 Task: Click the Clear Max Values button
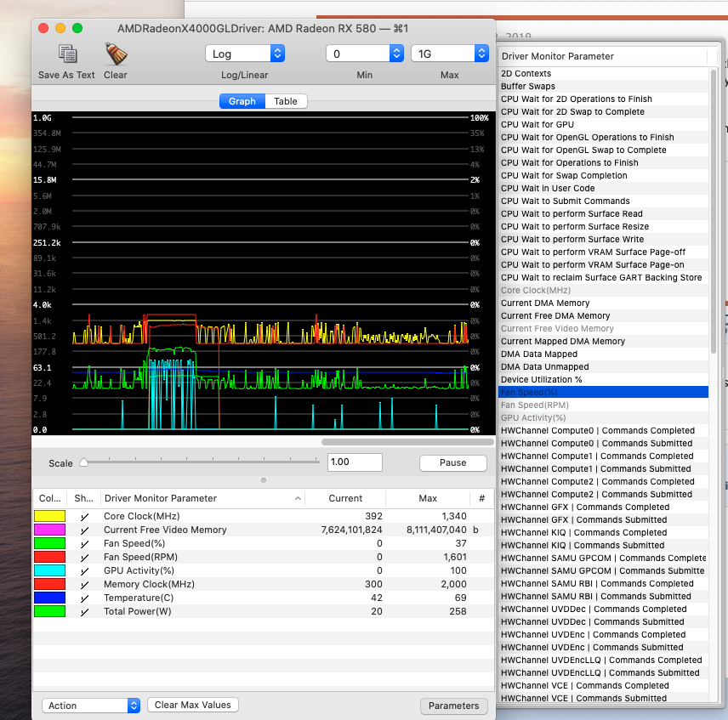tap(193, 705)
